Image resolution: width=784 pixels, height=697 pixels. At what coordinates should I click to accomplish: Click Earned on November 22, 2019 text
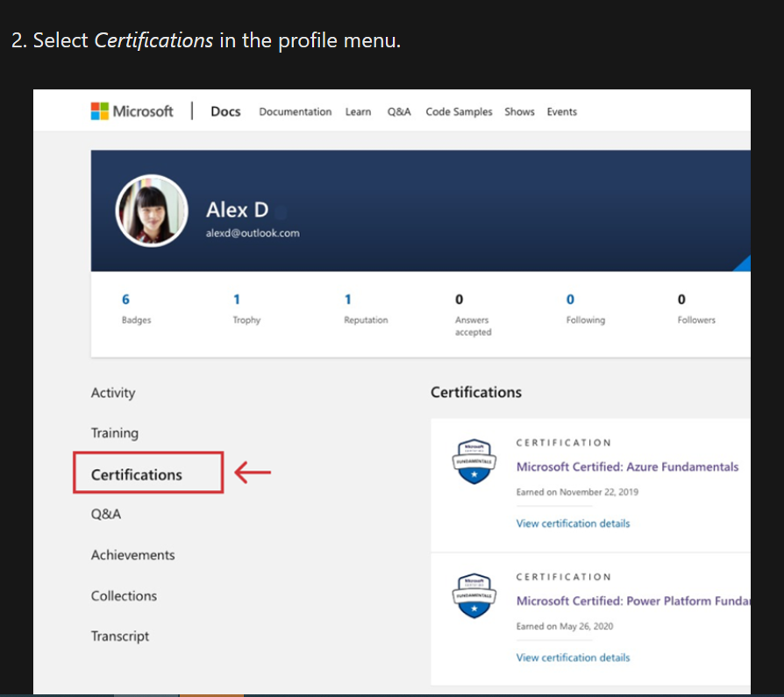click(x=578, y=492)
